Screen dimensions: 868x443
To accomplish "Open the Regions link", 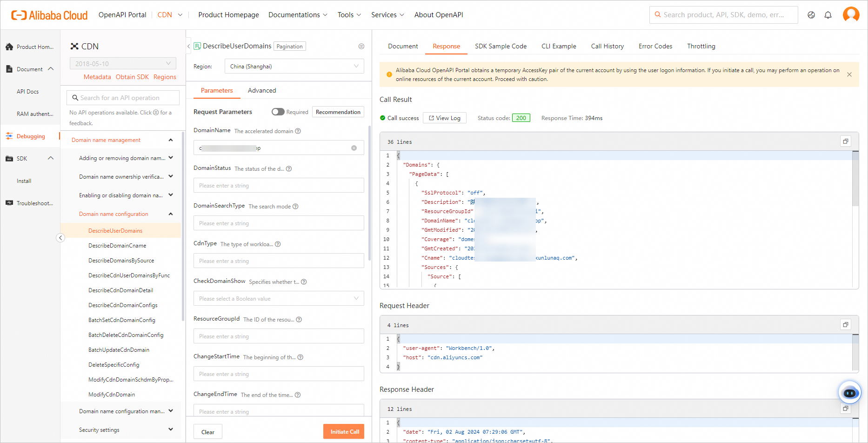I will tap(165, 77).
